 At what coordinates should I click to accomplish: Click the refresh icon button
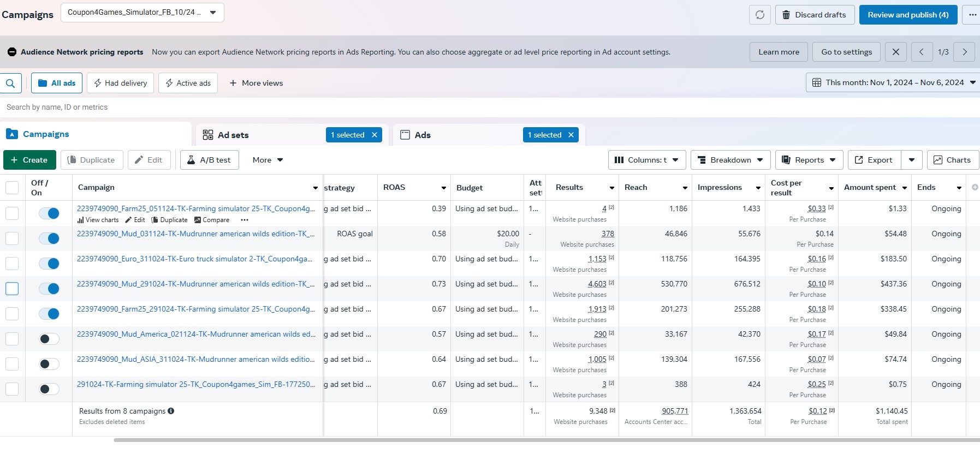tap(759, 15)
